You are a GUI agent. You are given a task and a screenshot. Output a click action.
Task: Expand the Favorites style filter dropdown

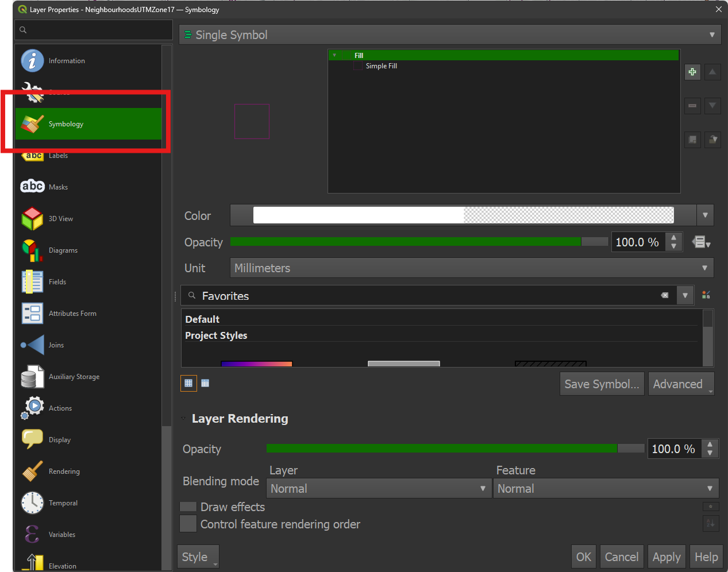click(x=685, y=295)
